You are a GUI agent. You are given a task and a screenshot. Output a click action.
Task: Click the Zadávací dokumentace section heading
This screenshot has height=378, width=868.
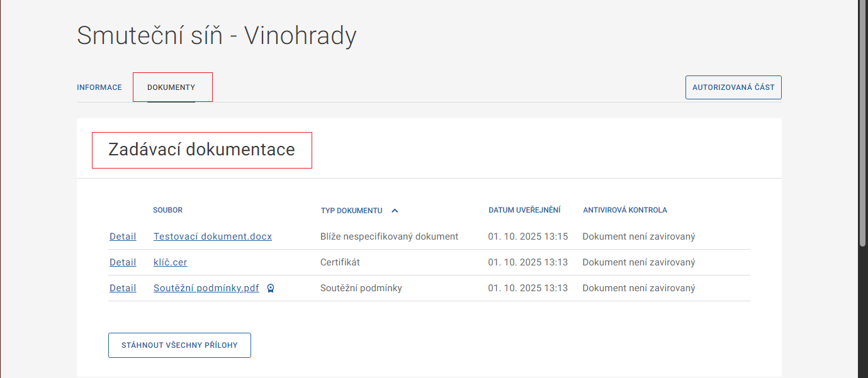coord(201,150)
